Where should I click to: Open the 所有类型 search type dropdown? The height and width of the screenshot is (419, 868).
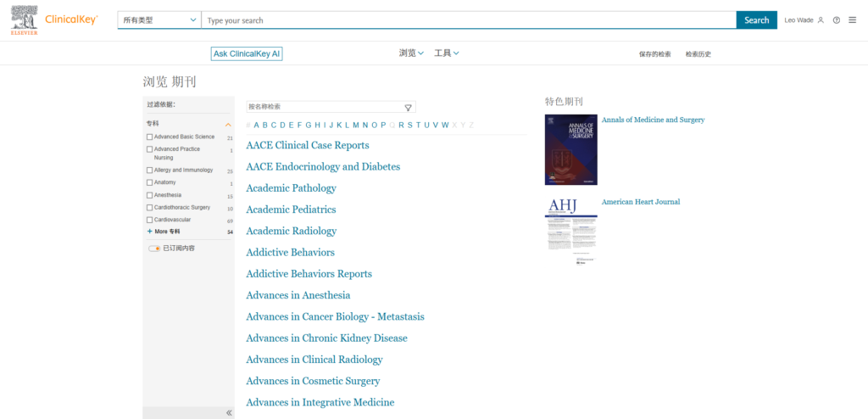click(x=159, y=20)
